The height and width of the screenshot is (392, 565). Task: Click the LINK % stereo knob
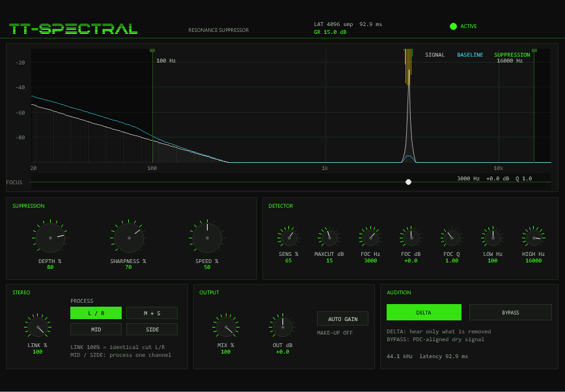pyautogui.click(x=38, y=327)
